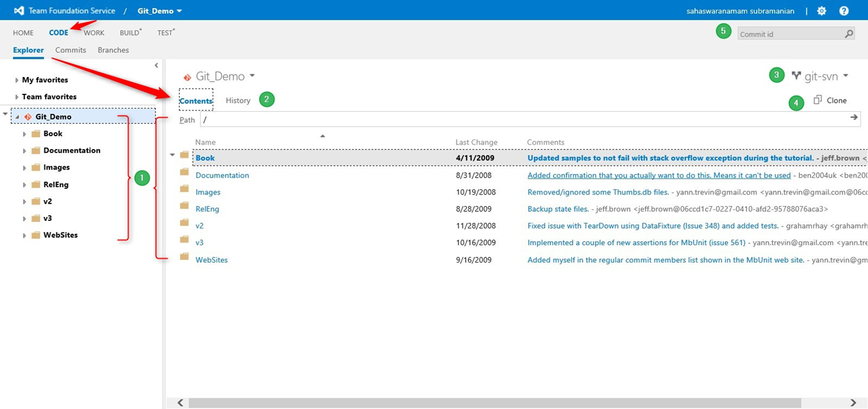Switch to the Branches tab
The image size is (868, 409).
[113, 50]
